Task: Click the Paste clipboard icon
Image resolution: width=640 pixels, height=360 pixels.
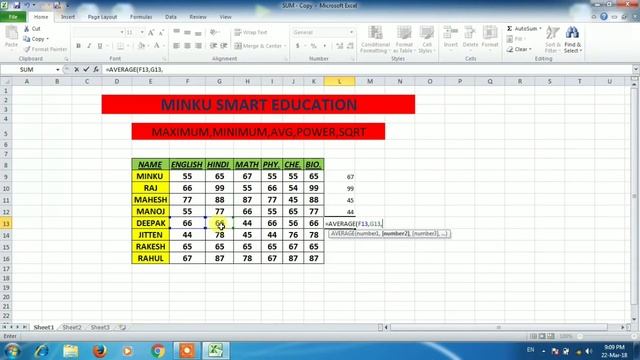Action: tap(11, 33)
